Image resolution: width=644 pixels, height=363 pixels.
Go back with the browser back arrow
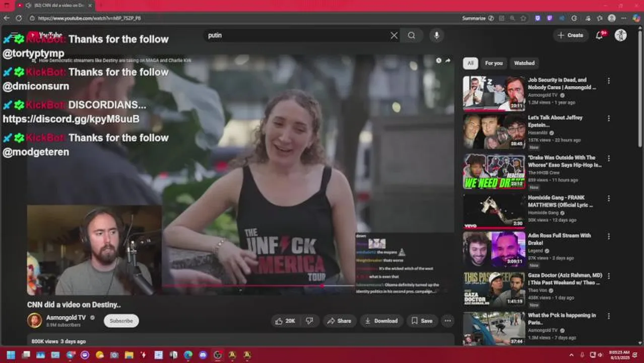(x=7, y=18)
